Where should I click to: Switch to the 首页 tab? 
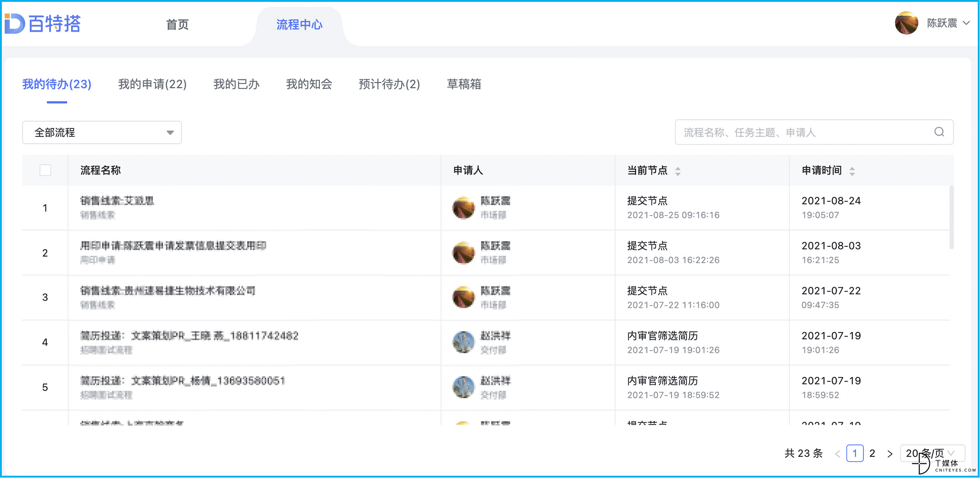(177, 24)
